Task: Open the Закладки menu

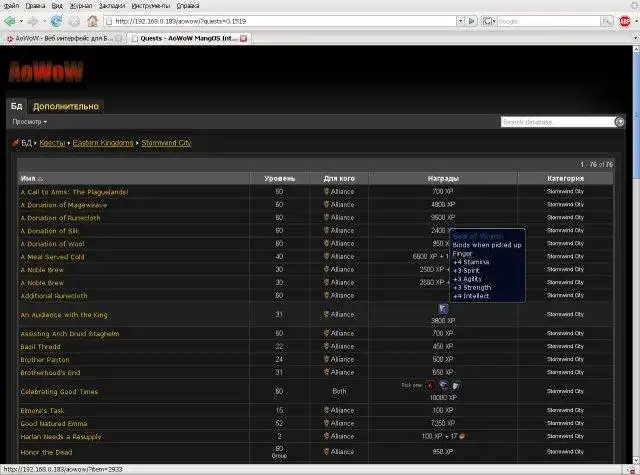Action: coord(112,6)
